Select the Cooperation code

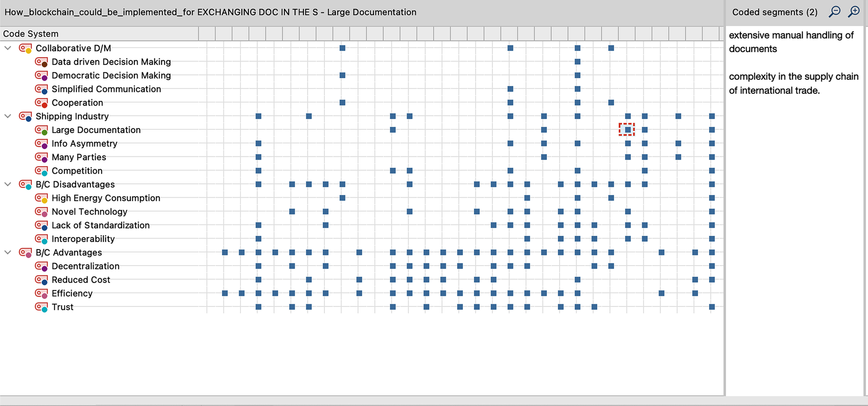(77, 103)
